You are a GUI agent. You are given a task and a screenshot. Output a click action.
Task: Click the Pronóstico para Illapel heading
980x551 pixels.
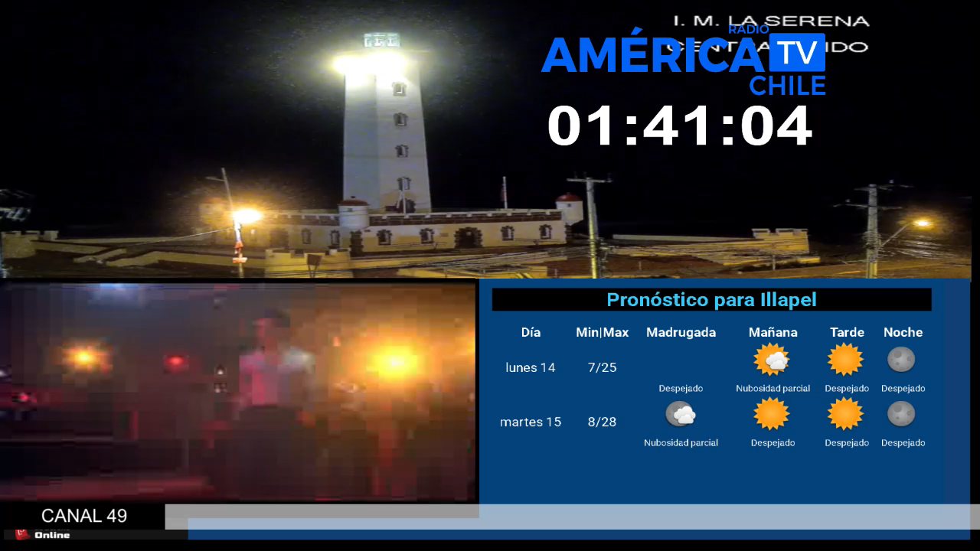tap(711, 299)
